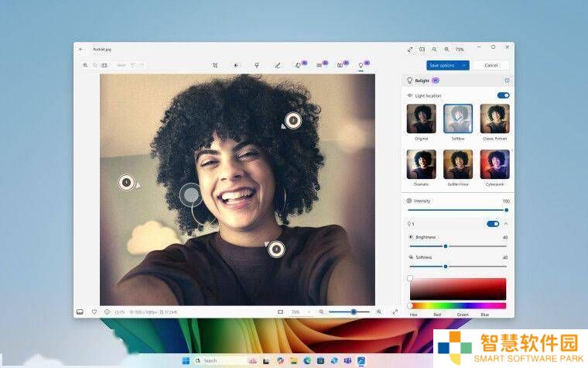
Task: Mark the photo as favorite with the heart
Action: [94, 311]
